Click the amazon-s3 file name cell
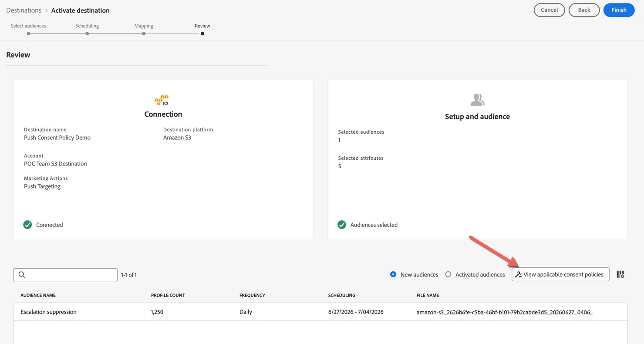The image size is (644, 344). pyautogui.click(x=505, y=312)
